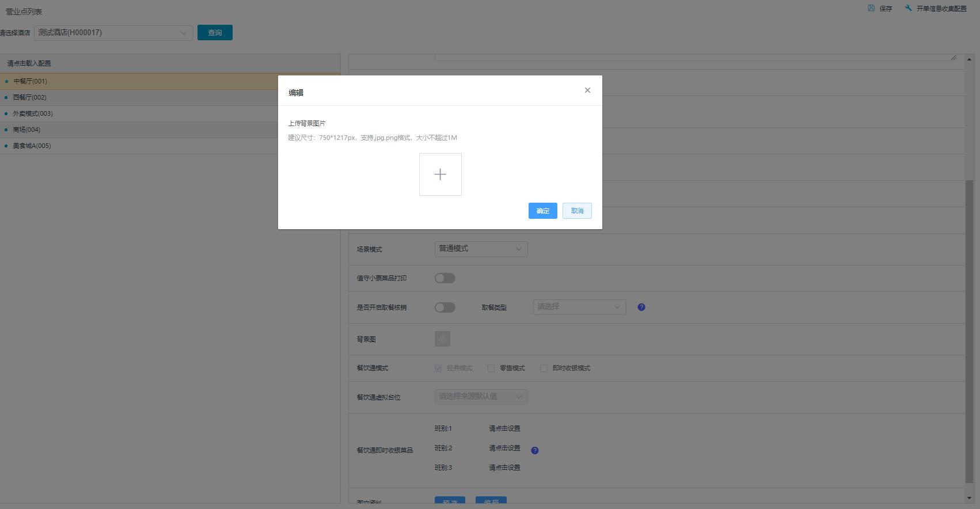Image resolution: width=980 pixels, height=509 pixels.
Task: Click the 确定 button in the dialog
Action: click(x=542, y=211)
